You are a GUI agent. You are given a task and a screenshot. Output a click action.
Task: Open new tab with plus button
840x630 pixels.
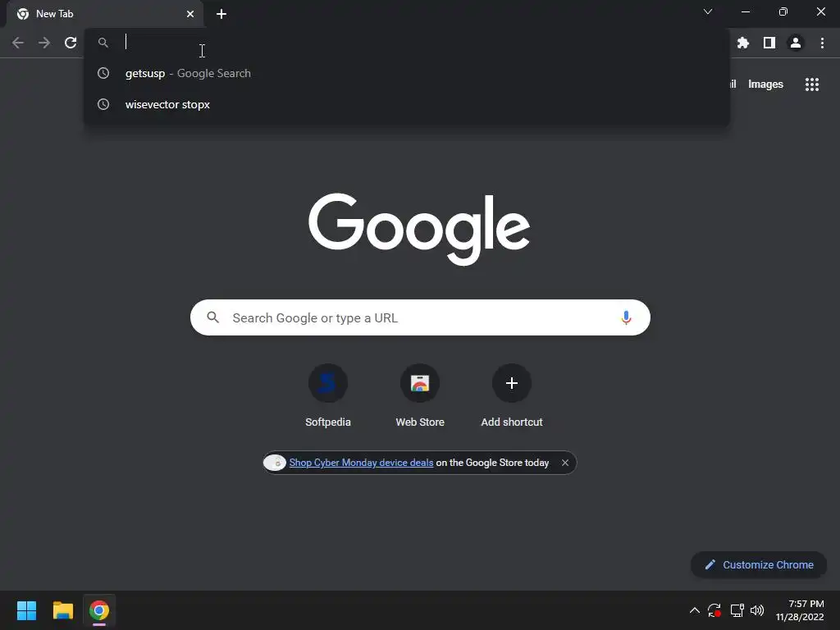pyautogui.click(x=221, y=14)
